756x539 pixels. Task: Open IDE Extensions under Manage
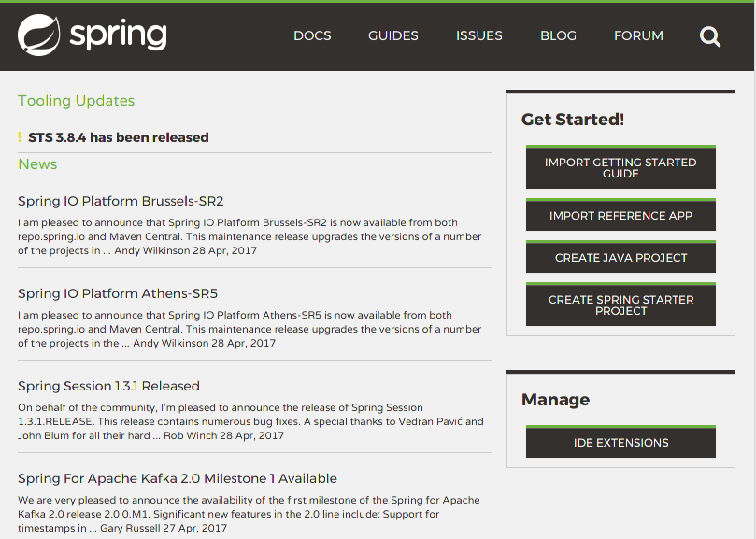click(620, 443)
